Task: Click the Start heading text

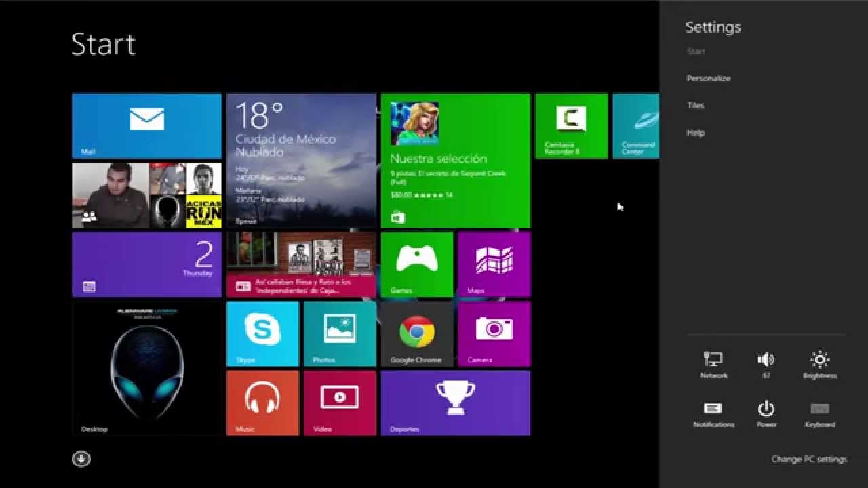Action: click(103, 44)
